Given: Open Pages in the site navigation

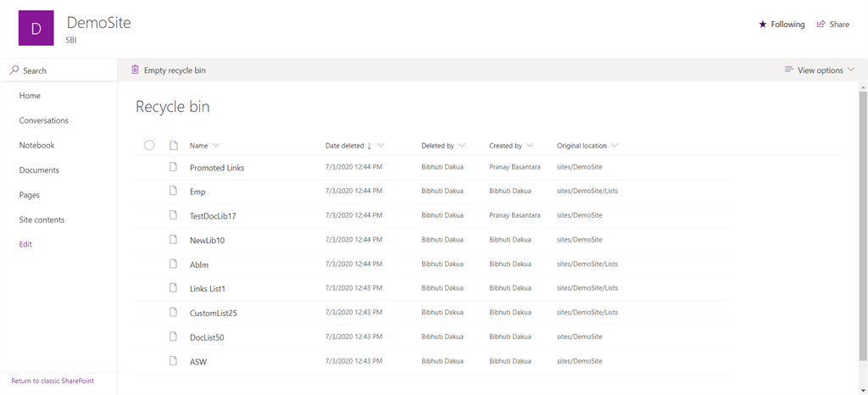Looking at the screenshot, I should pyautogui.click(x=30, y=195).
